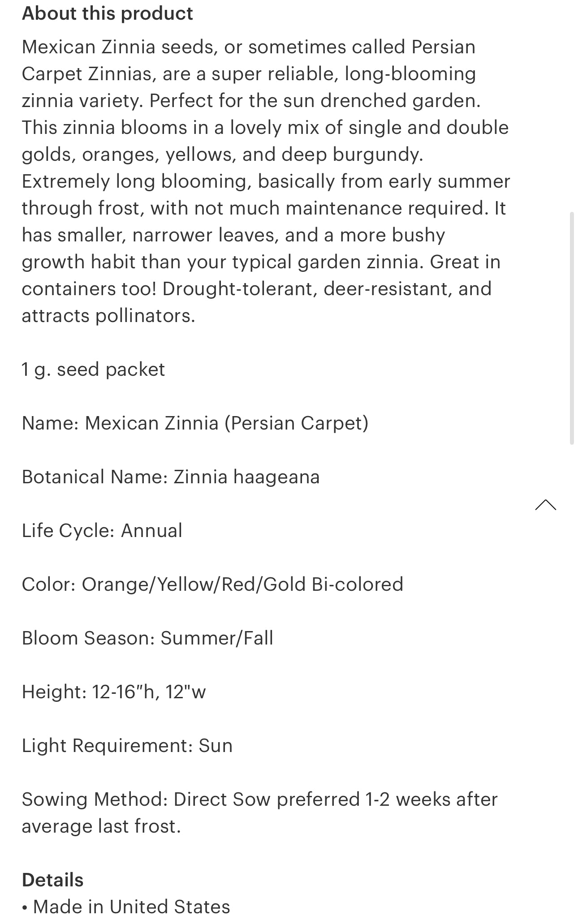Click the About this product heading

click(x=107, y=14)
